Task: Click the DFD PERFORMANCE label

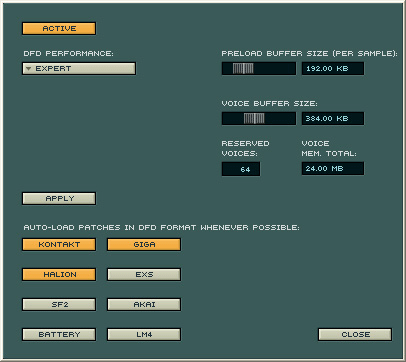Action: pyautogui.click(x=68, y=53)
